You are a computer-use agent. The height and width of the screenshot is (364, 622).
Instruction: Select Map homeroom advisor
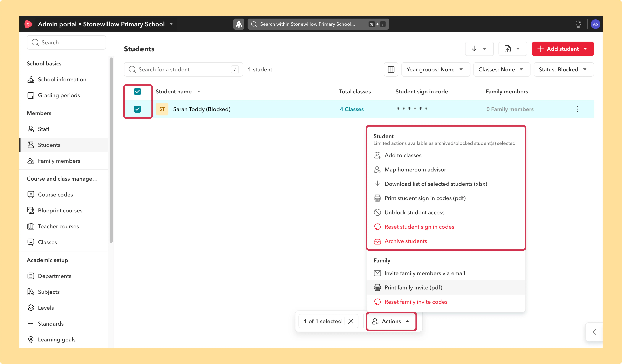(x=446, y=170)
